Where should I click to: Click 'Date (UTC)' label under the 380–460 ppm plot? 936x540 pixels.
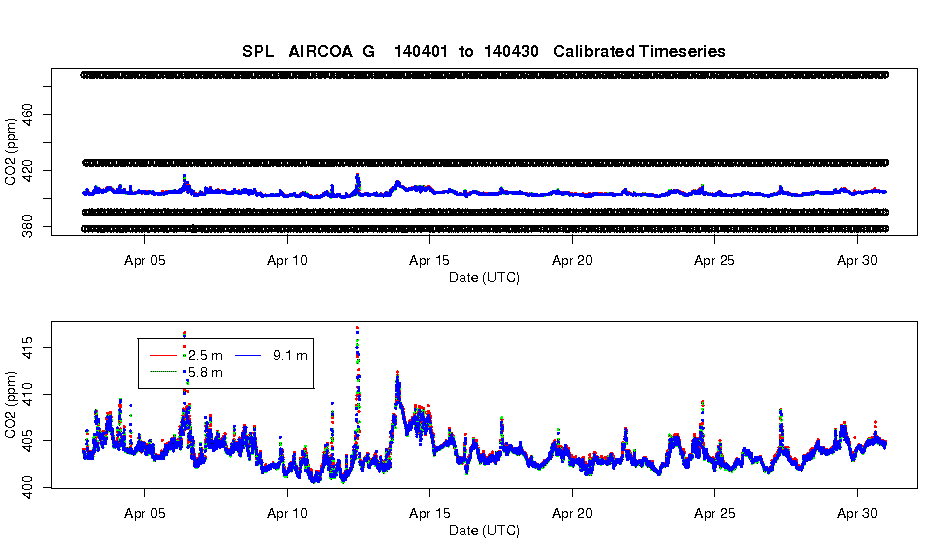(484, 277)
